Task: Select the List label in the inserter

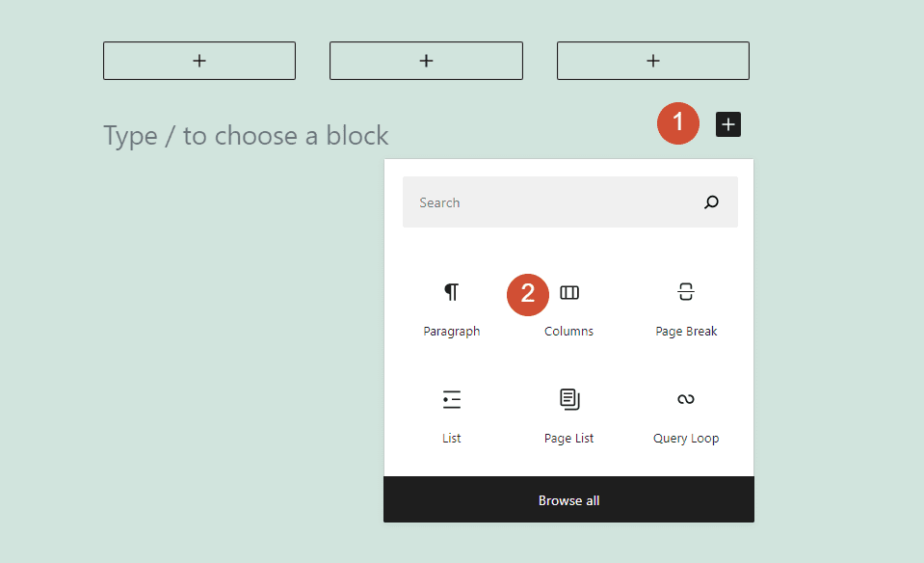Action: coord(451,438)
